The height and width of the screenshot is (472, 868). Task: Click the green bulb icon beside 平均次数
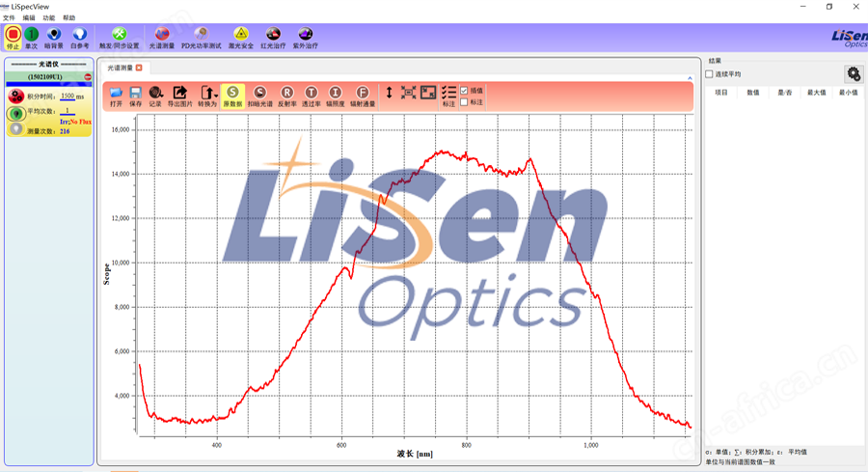click(16, 114)
